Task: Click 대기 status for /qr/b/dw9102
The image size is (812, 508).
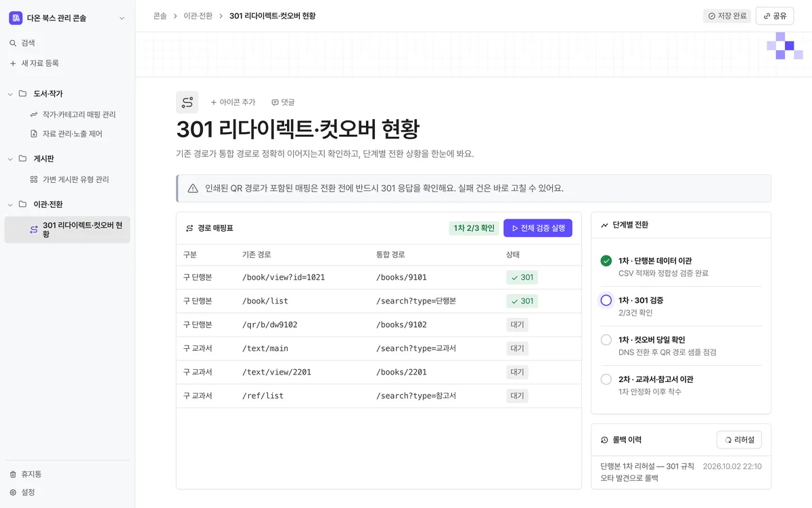Action: tap(517, 324)
